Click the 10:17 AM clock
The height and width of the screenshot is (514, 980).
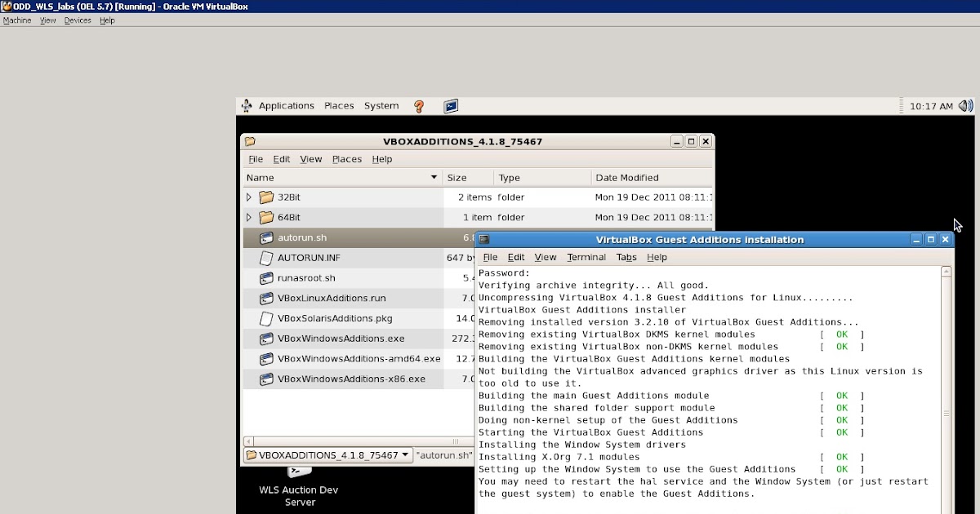(931, 106)
